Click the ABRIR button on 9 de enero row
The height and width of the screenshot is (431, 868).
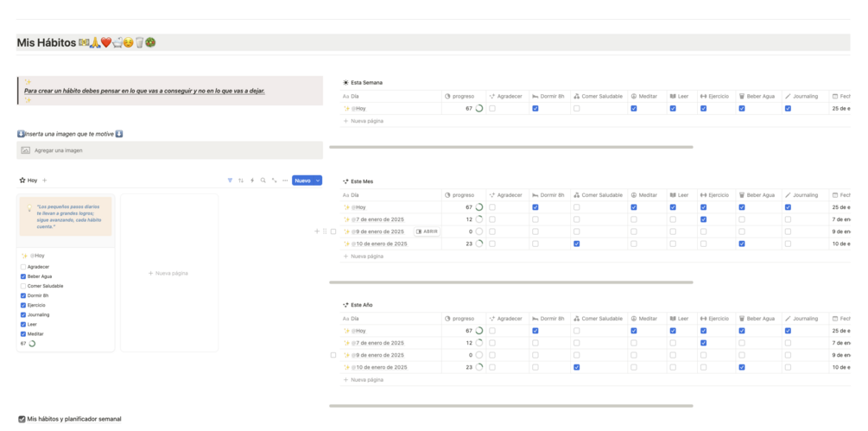click(x=427, y=231)
